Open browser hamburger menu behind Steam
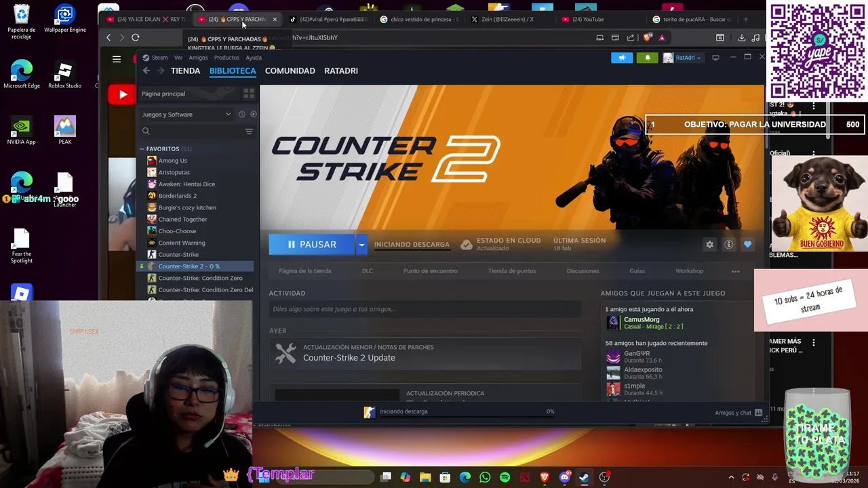 [x=117, y=59]
